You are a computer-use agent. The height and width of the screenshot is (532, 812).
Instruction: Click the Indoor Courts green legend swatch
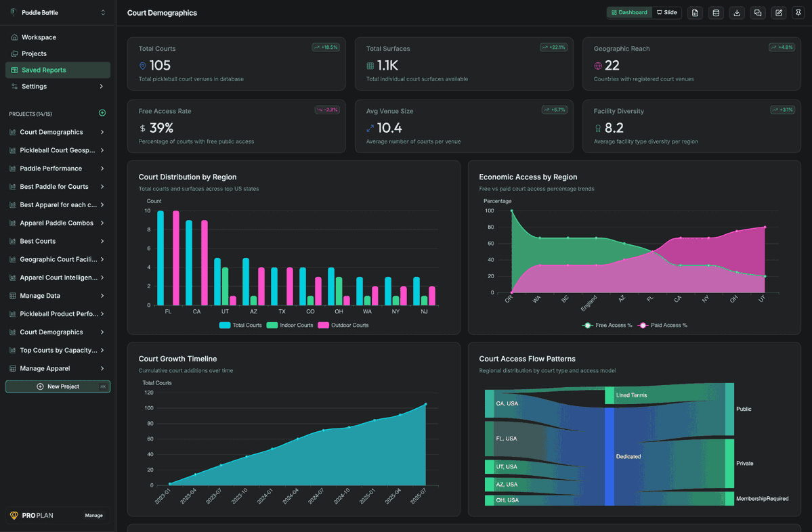272,326
